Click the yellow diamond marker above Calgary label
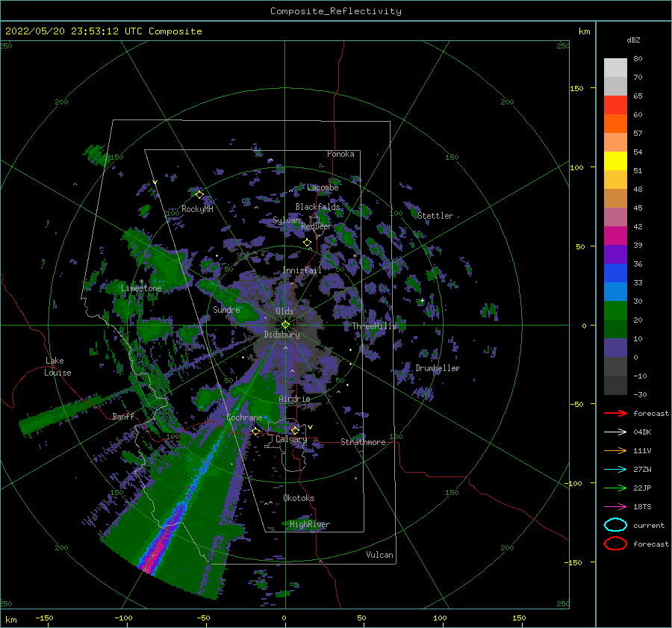672x628 pixels. tap(295, 430)
